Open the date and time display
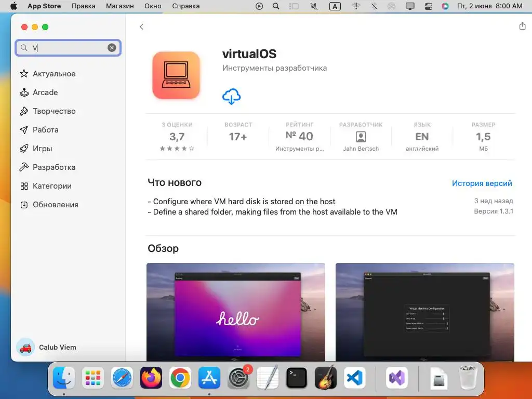Image resolution: width=532 pixels, height=399 pixels. (x=489, y=6)
